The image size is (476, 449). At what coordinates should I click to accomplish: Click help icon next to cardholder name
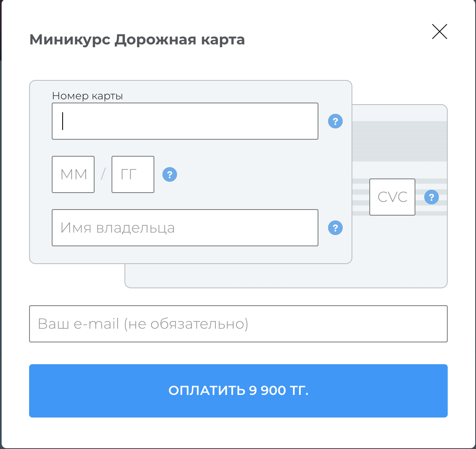click(x=335, y=228)
